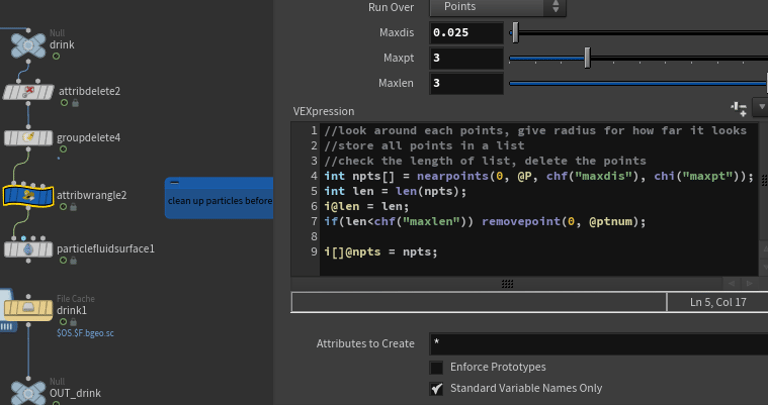The width and height of the screenshot is (768, 405).
Task: Select the drink1 File Cache node icon
Action: [28, 309]
